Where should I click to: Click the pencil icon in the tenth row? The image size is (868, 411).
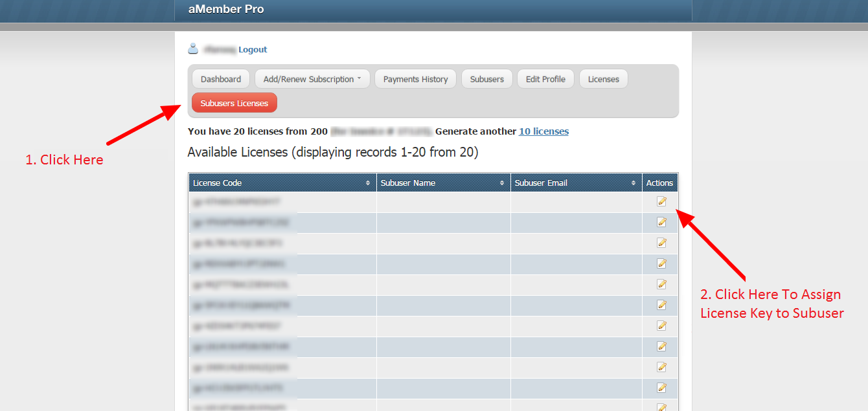(661, 388)
